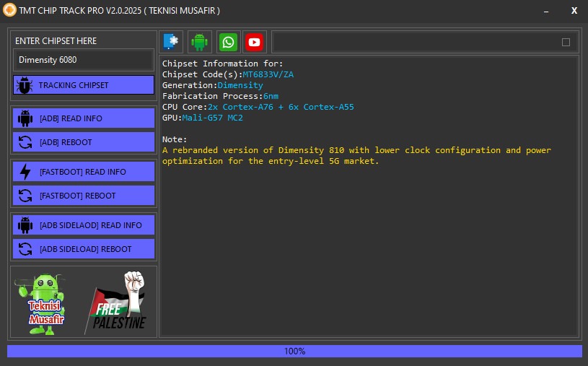
Task: Click the 6nm fabrication process value
Action: click(x=271, y=96)
